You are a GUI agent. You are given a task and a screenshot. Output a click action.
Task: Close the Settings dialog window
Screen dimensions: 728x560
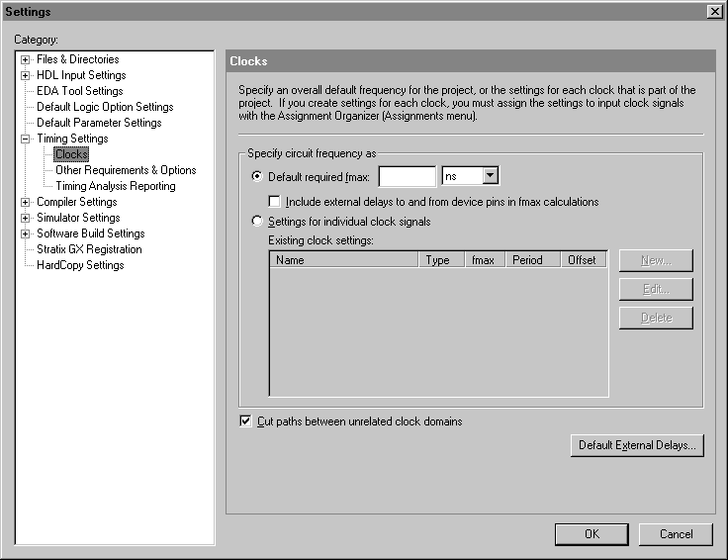[x=714, y=11]
